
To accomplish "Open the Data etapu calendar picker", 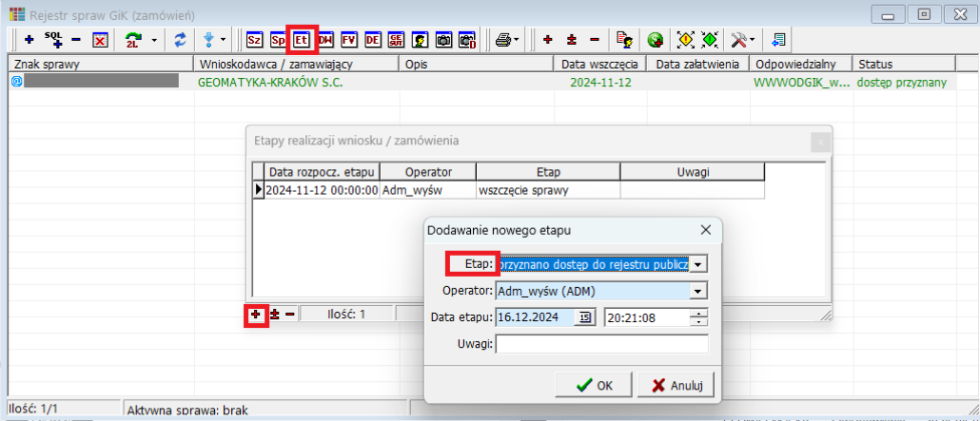I will [x=585, y=317].
